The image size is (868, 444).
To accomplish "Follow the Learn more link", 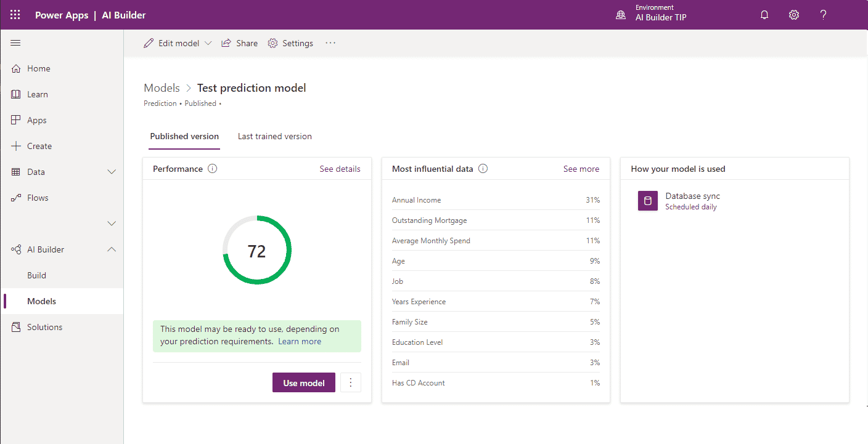I will (x=300, y=341).
